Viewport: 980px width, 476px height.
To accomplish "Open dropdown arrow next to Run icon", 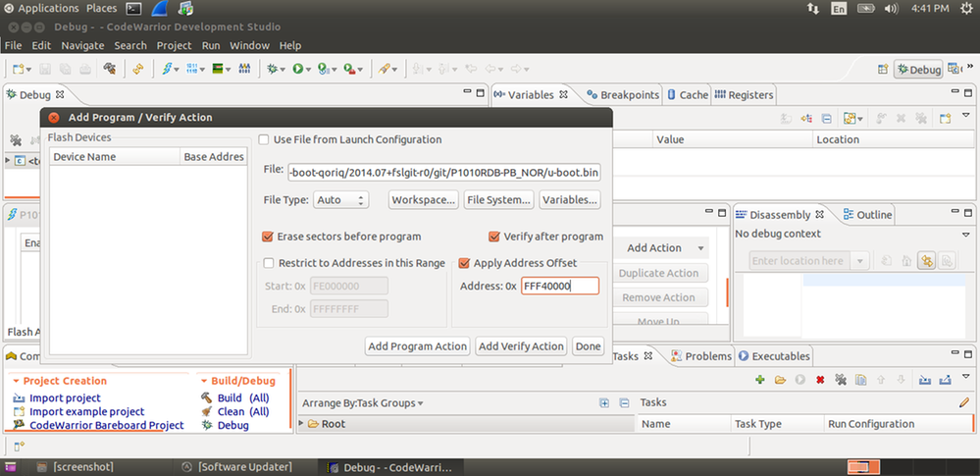I will pos(309,70).
